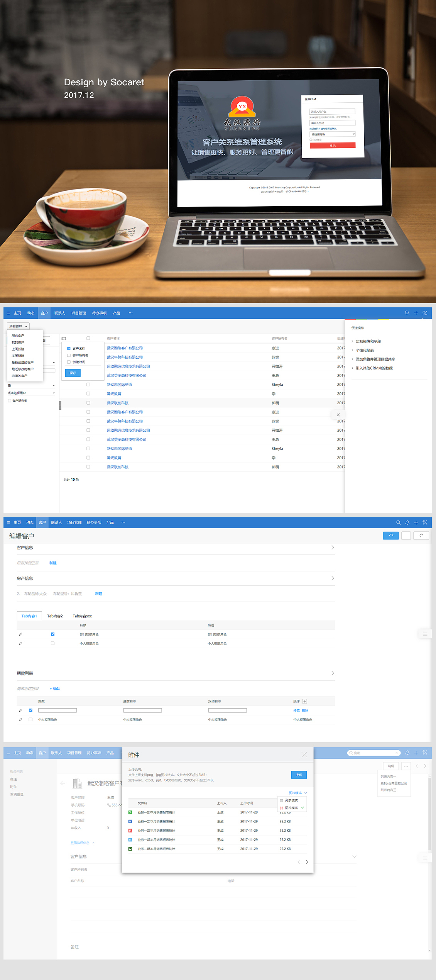Click the pencil edit icon for 部门权限角色 row
436x980 pixels.
(20, 634)
